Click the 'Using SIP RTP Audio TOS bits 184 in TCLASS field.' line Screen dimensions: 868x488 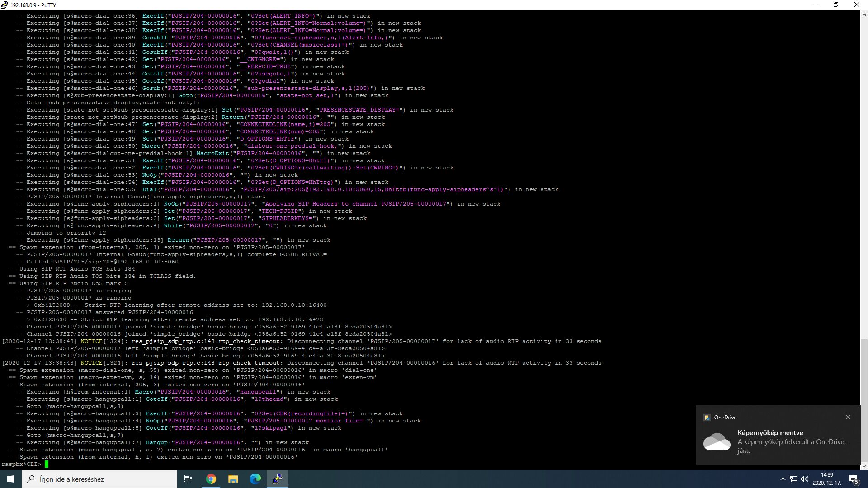click(x=102, y=276)
